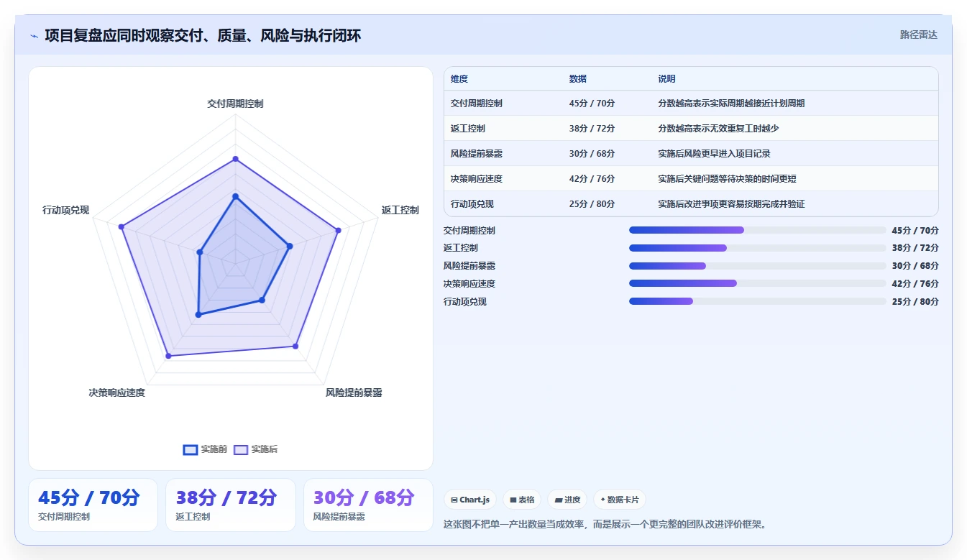Click radar axis label 交付周期控制
This screenshot has height=560, width=967.
[x=235, y=104]
